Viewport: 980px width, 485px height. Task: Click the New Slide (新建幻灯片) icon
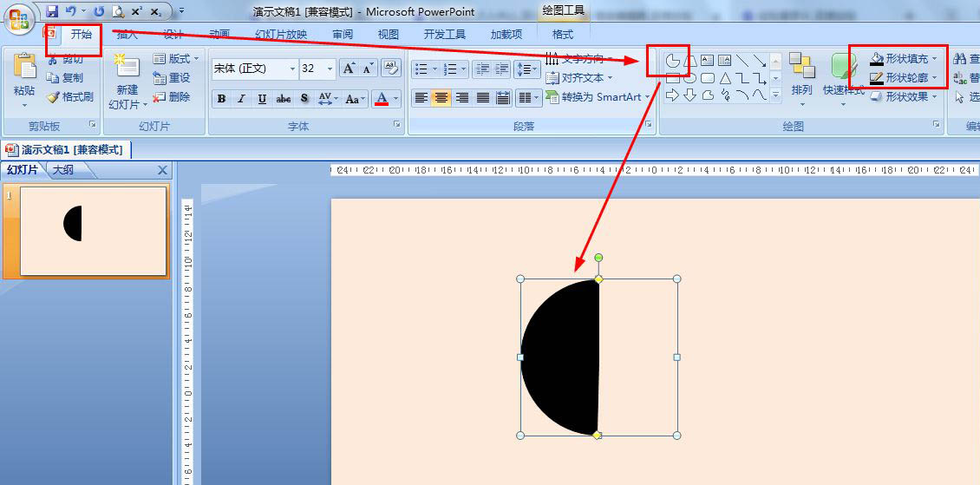pos(127,66)
